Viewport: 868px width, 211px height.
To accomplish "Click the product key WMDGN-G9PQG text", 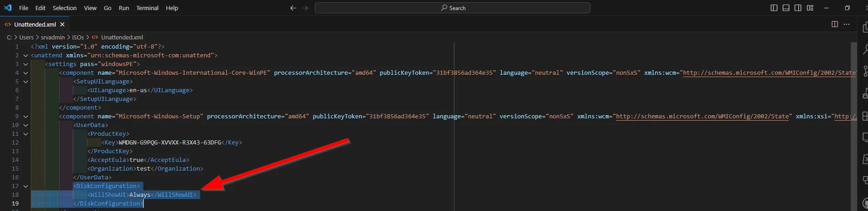I will pos(170,143).
